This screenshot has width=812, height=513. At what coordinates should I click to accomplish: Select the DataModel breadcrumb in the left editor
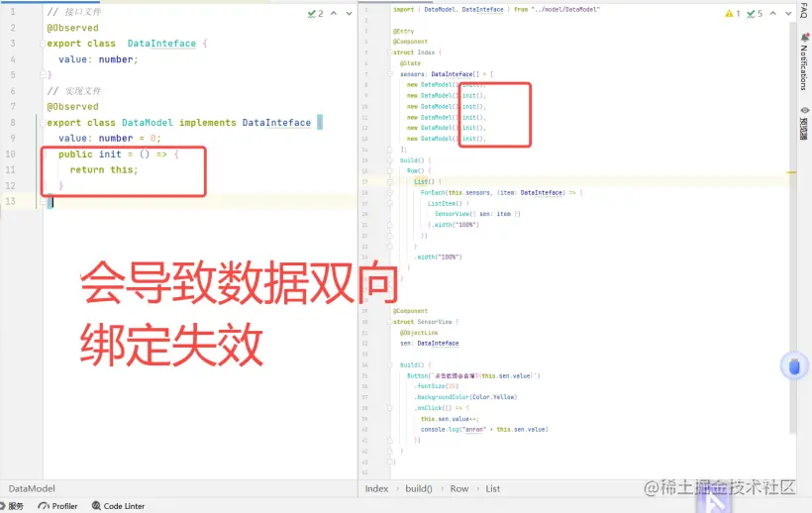point(32,488)
